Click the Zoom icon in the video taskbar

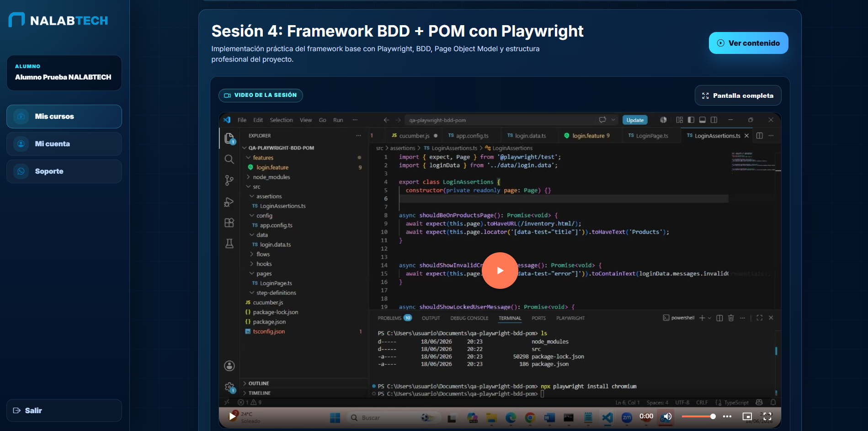[627, 417]
